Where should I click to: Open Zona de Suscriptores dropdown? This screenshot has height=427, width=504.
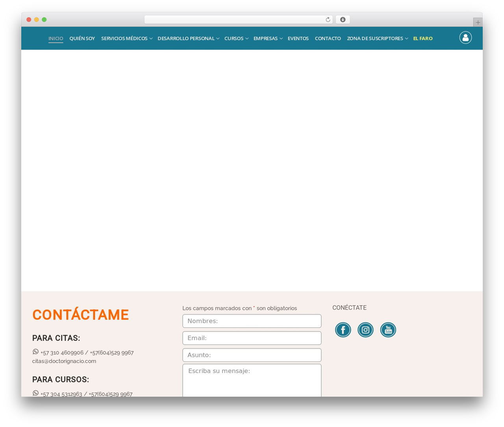point(377,38)
